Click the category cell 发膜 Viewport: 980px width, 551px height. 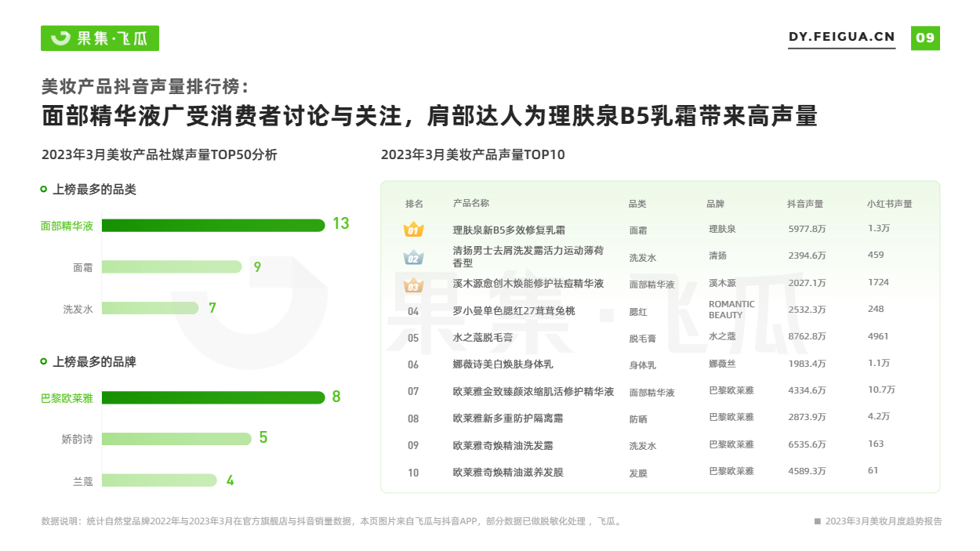[x=638, y=473]
